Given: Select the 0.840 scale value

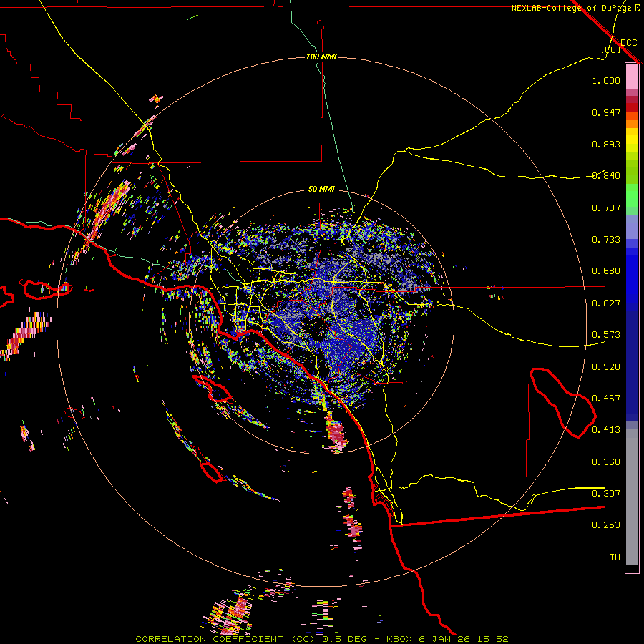Looking at the screenshot, I should coord(606,176).
